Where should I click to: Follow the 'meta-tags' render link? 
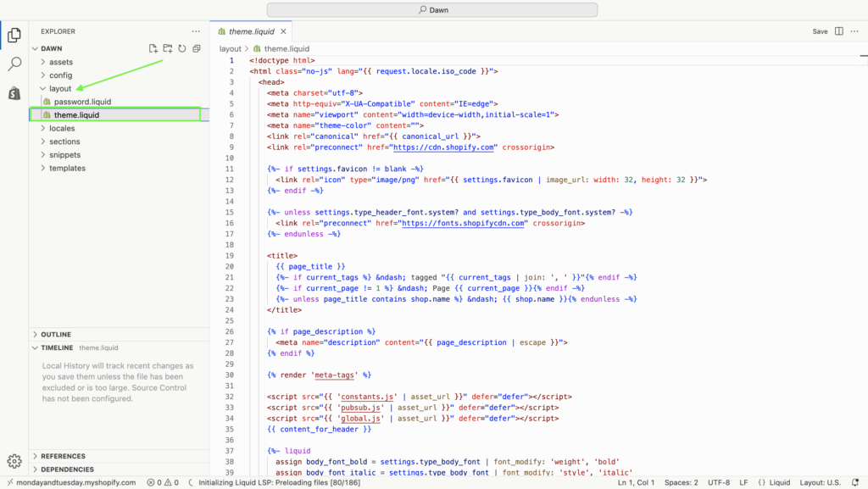pyautogui.click(x=334, y=375)
